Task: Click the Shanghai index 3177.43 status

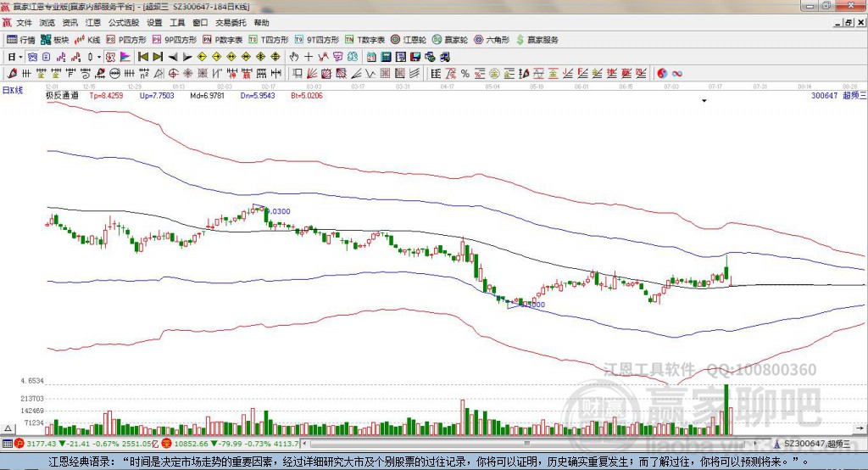Action: 41,444
